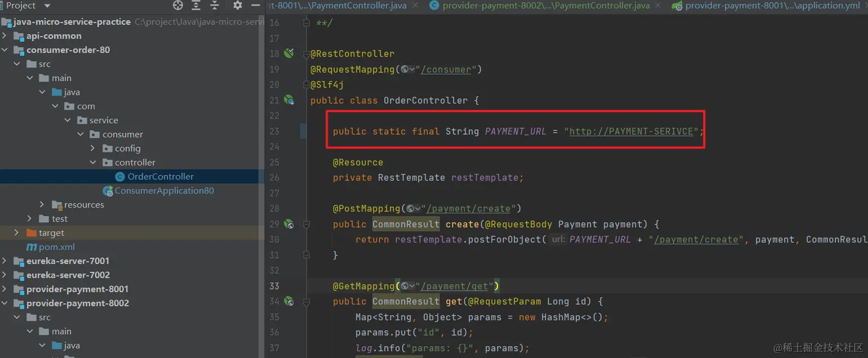Expand the config package chevron
The width and height of the screenshot is (868, 358).
93,149
